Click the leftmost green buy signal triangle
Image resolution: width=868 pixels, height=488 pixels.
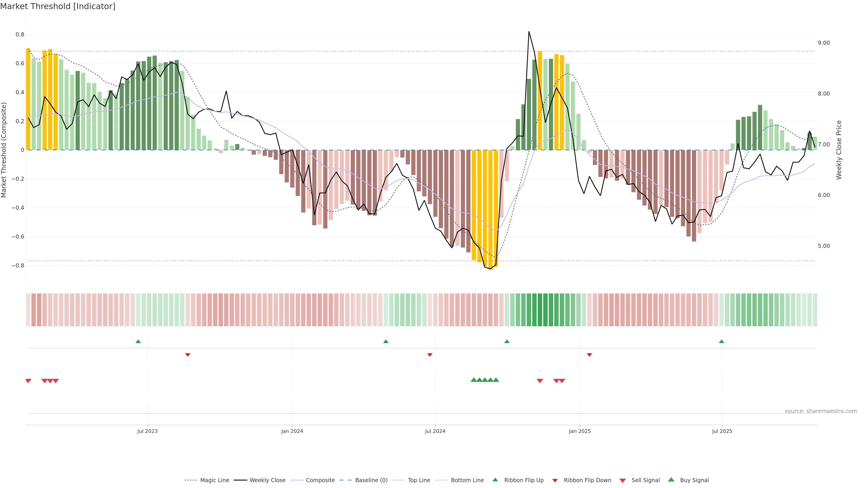[x=474, y=380]
